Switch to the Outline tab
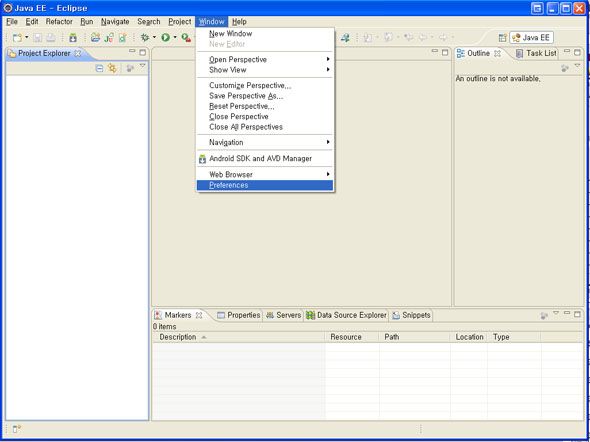Image resolution: width=590 pixels, height=442 pixels. [x=478, y=53]
